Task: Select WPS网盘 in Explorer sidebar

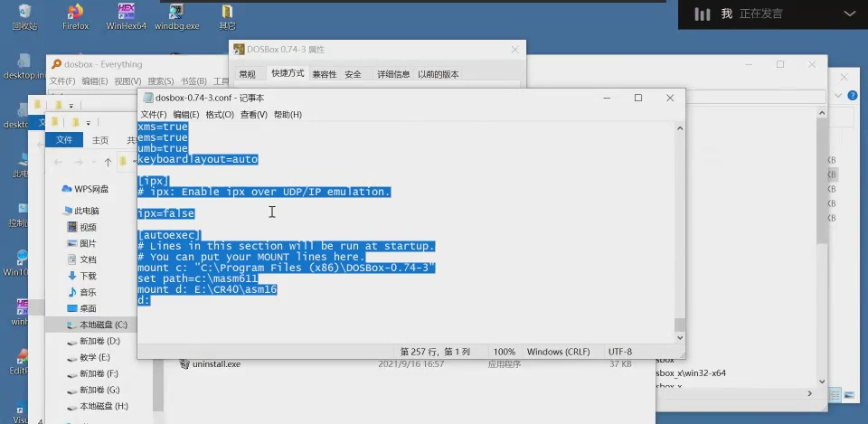Action: 85,189
